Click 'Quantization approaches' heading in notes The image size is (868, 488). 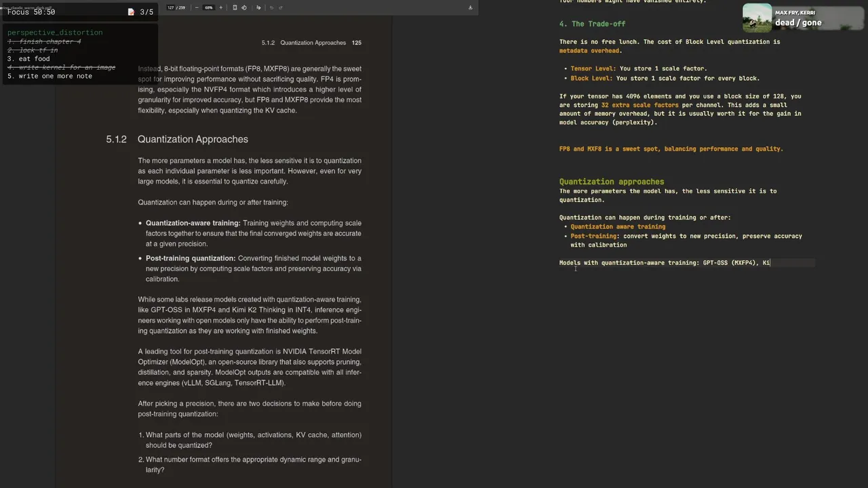point(611,182)
